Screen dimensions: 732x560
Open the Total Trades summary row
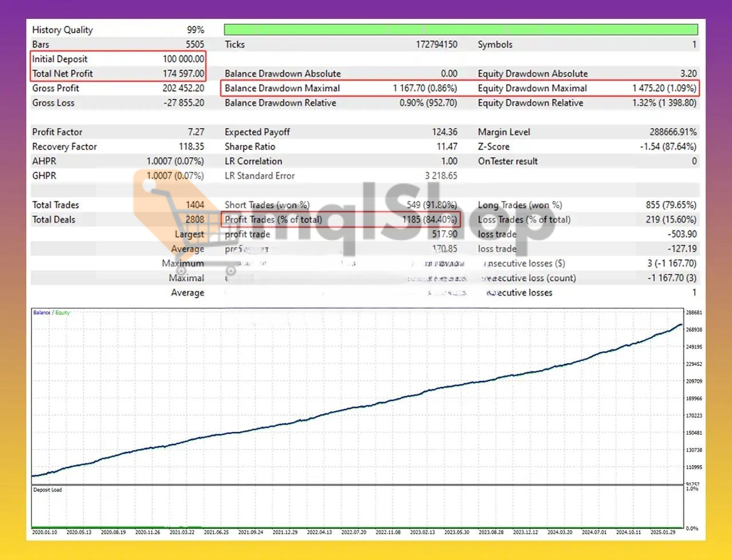[x=55, y=205]
